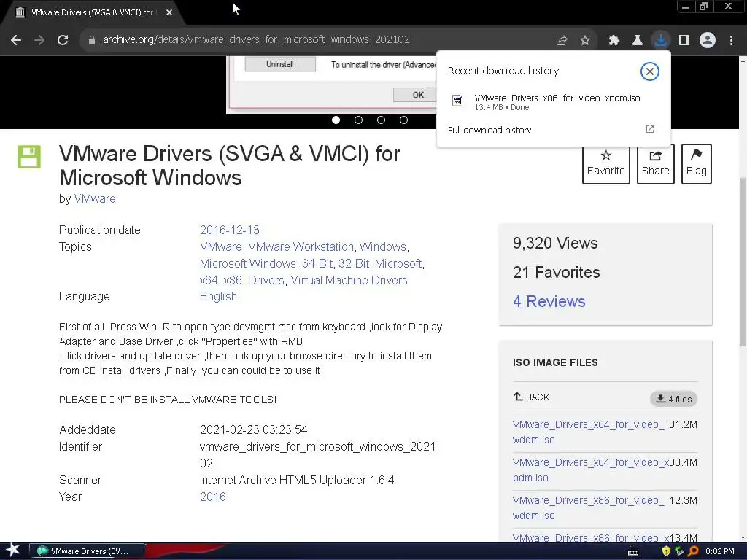Open the x64 topic link
Viewport: 747px width, 560px height.
(209, 280)
